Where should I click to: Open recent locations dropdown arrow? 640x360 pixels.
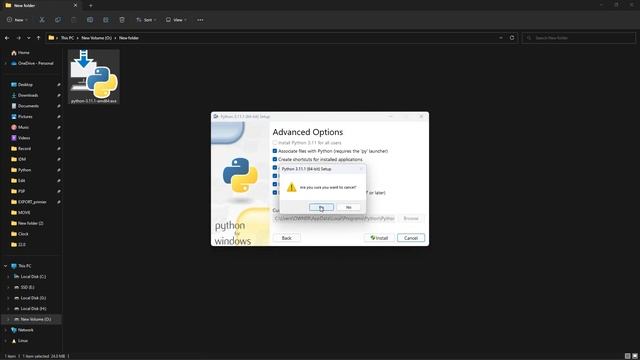29,38
